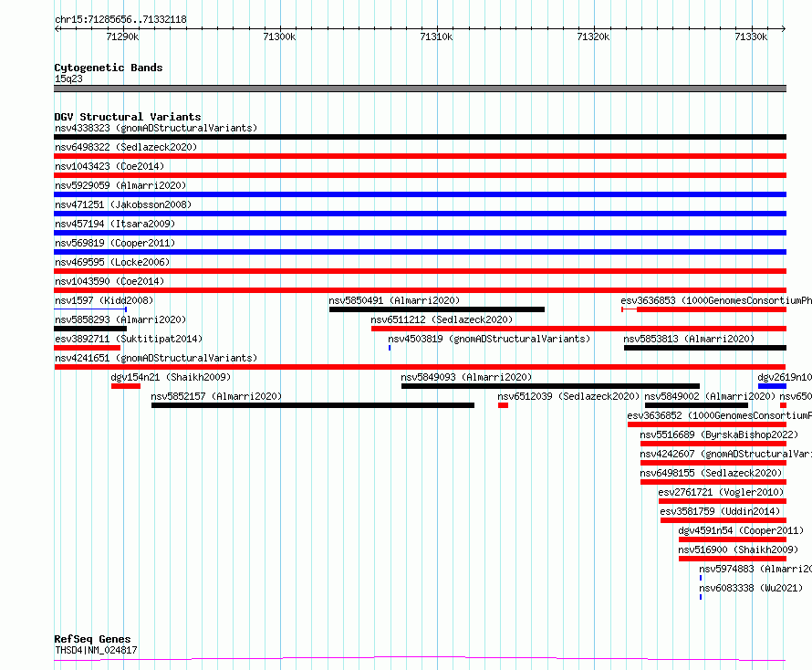Click nsv4242607 gnomAD variant label
The width and height of the screenshot is (812, 670).
pos(726,454)
